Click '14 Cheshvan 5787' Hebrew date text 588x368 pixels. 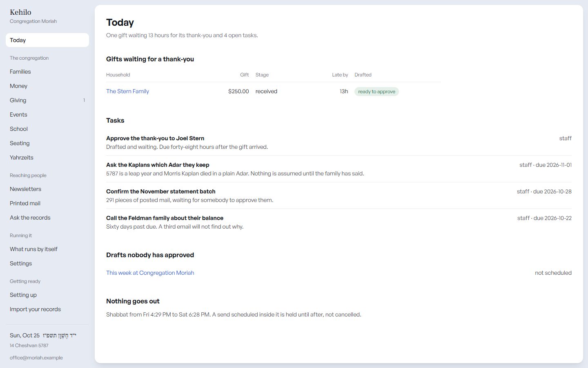pyautogui.click(x=29, y=346)
